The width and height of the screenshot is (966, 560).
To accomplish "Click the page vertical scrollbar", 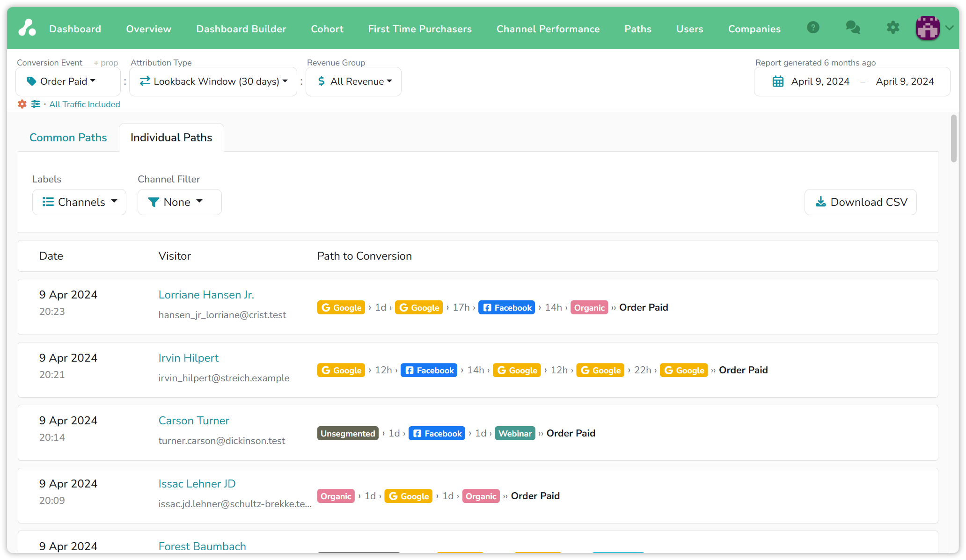I will (x=954, y=138).
